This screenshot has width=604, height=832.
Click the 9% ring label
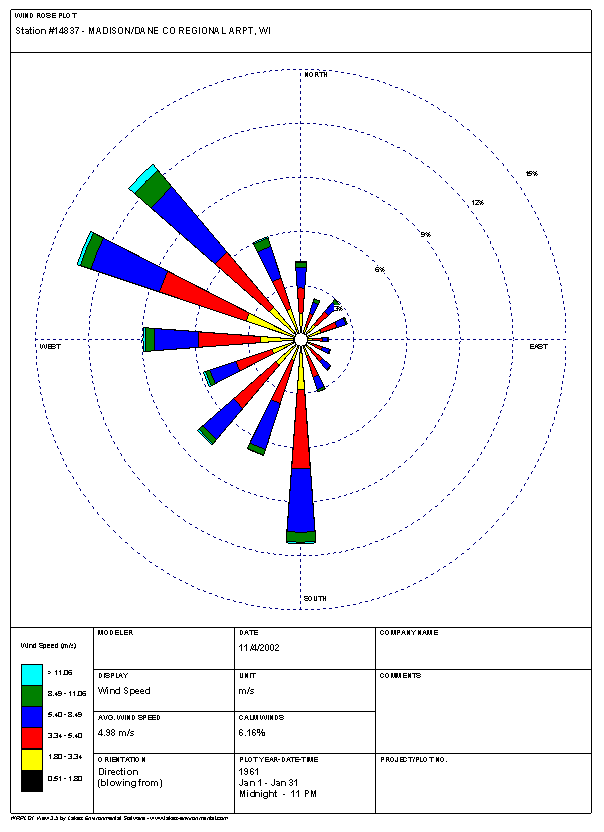[426, 235]
